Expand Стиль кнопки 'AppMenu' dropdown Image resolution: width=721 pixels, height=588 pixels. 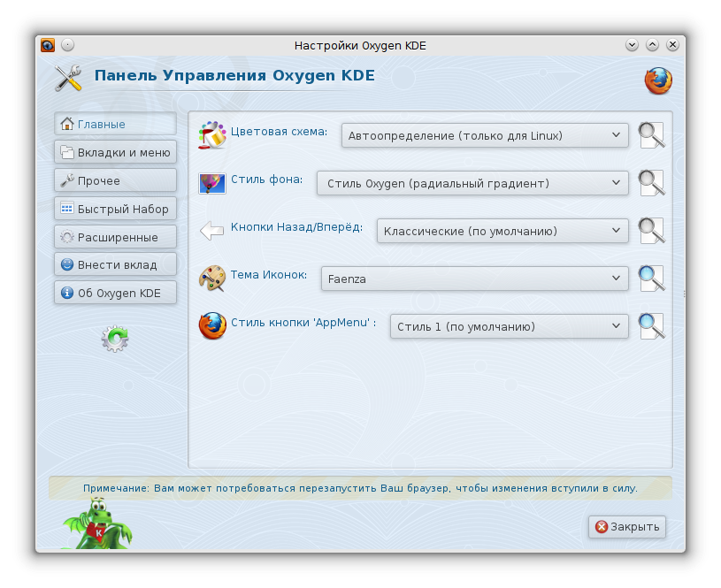click(509, 326)
